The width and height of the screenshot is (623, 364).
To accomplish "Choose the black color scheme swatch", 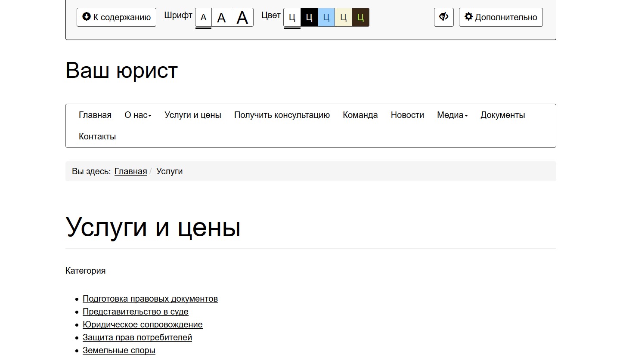I will point(309,18).
